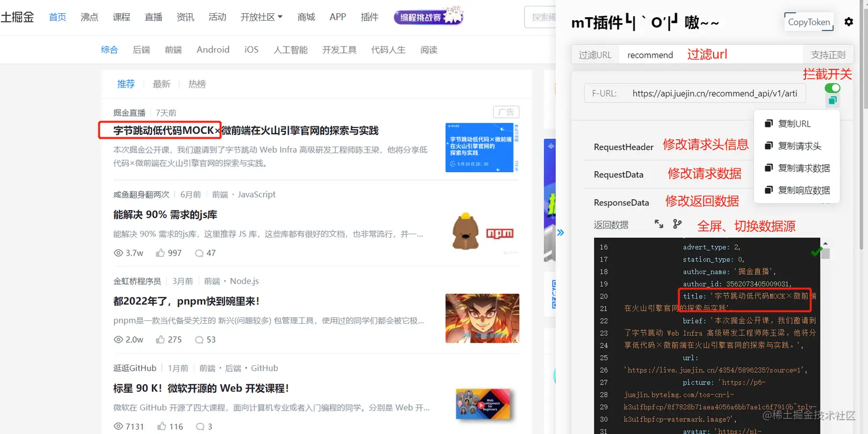This screenshot has height=434, width=868.
Task: Toggle the green 拦截开关 intercept switch
Action: [832, 88]
